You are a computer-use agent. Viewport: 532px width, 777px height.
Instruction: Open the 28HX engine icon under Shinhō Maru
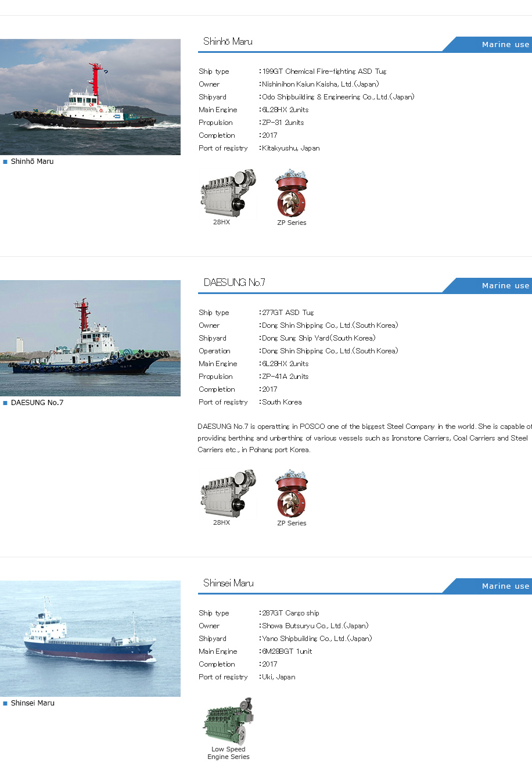[228, 194]
